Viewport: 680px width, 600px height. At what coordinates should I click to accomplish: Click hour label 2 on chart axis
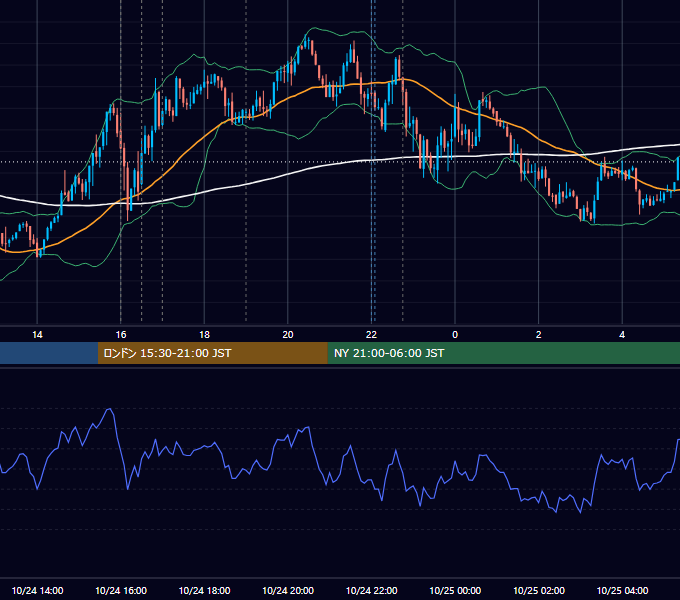(539, 335)
